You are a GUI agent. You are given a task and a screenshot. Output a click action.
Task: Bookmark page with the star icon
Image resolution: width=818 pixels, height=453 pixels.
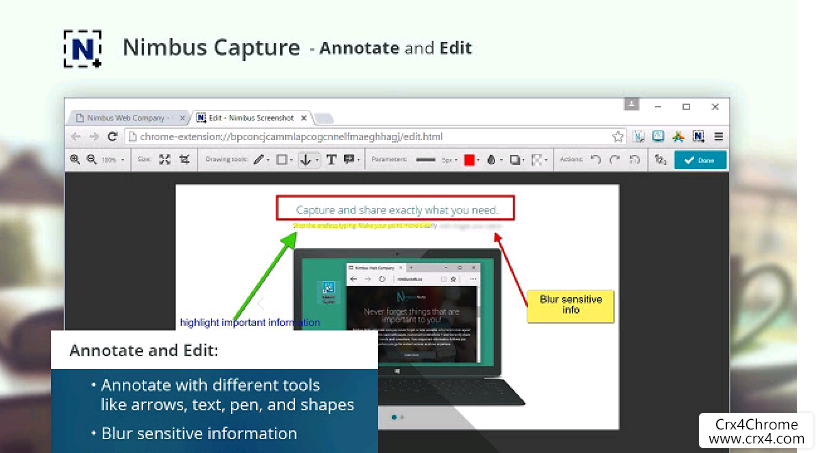click(x=618, y=137)
